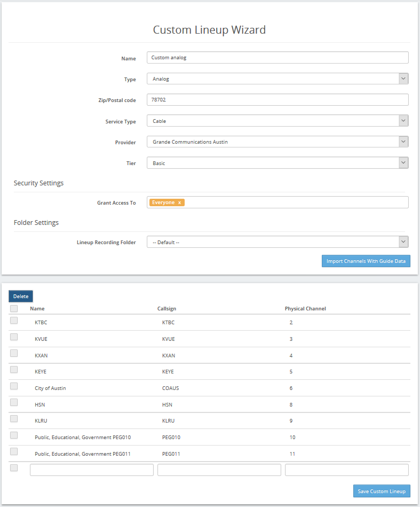This screenshot has width=420, height=507.
Task: Click the new Physical Channel input
Action: click(347, 470)
